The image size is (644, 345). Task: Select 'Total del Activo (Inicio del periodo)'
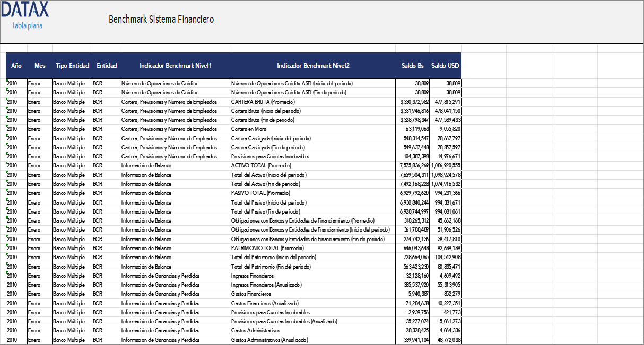(313, 175)
